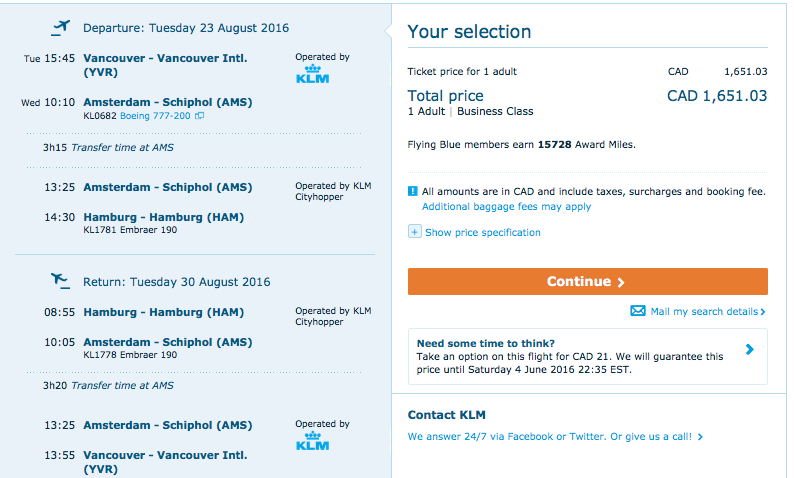Click the arrow in the "Need some time to think?" box
The height and width of the screenshot is (478, 794).
pyautogui.click(x=750, y=350)
